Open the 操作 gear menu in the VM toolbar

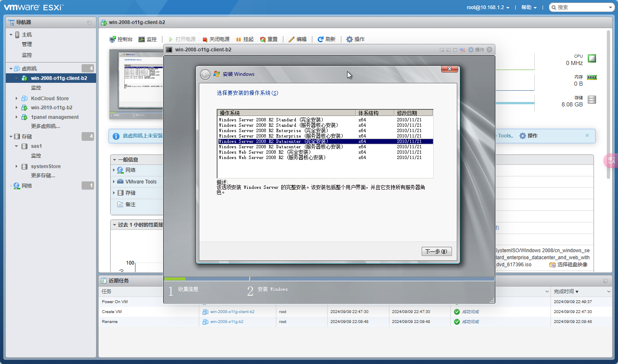click(x=355, y=39)
